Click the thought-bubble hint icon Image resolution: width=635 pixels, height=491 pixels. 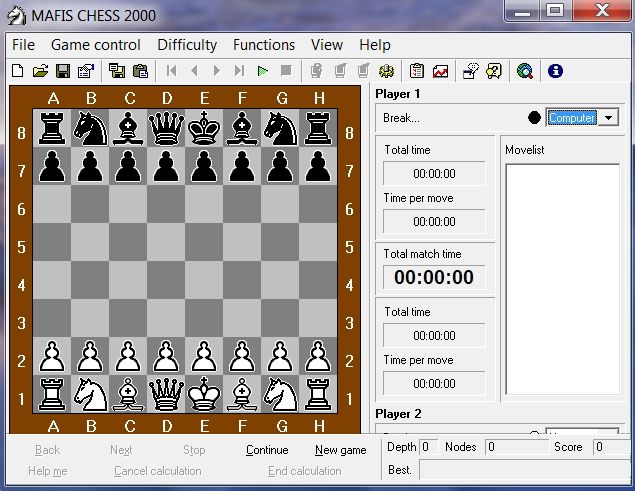coord(471,71)
